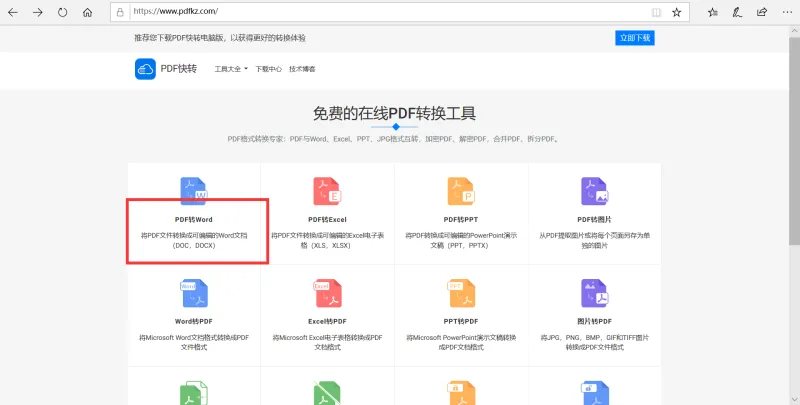Click the orange locked PDF icon in bottom row

pyautogui.click(x=461, y=393)
